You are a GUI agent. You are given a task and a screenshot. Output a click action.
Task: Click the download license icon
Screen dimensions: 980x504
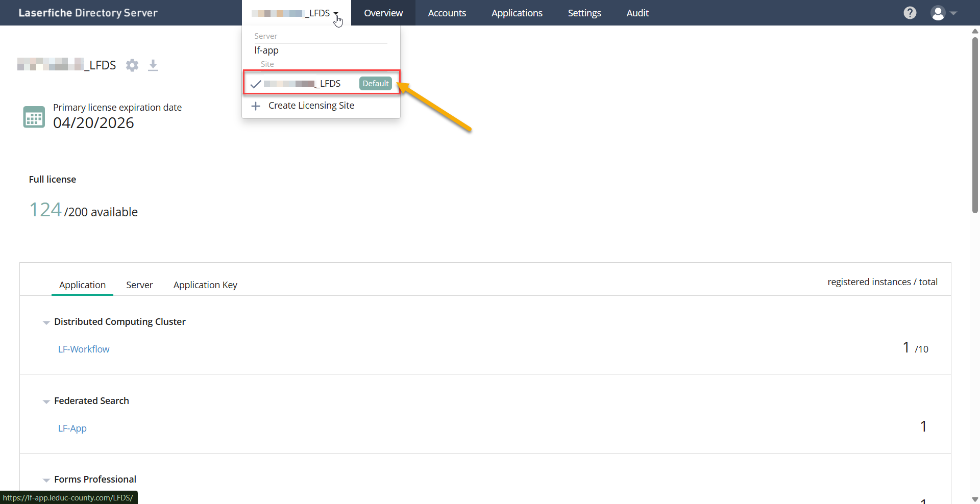[x=153, y=65]
